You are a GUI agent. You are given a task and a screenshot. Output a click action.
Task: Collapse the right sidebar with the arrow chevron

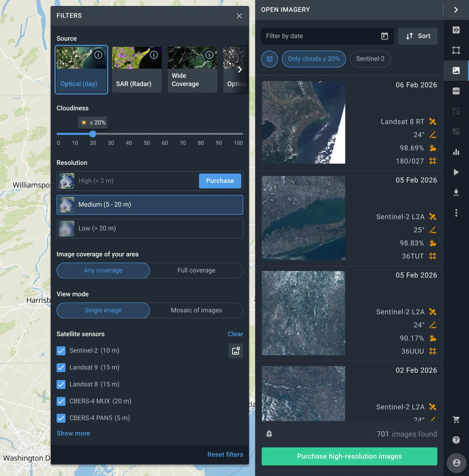(x=456, y=10)
